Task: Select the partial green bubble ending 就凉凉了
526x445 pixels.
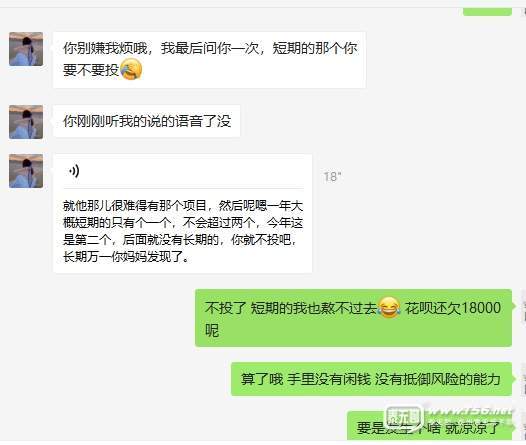Action: coord(429,426)
